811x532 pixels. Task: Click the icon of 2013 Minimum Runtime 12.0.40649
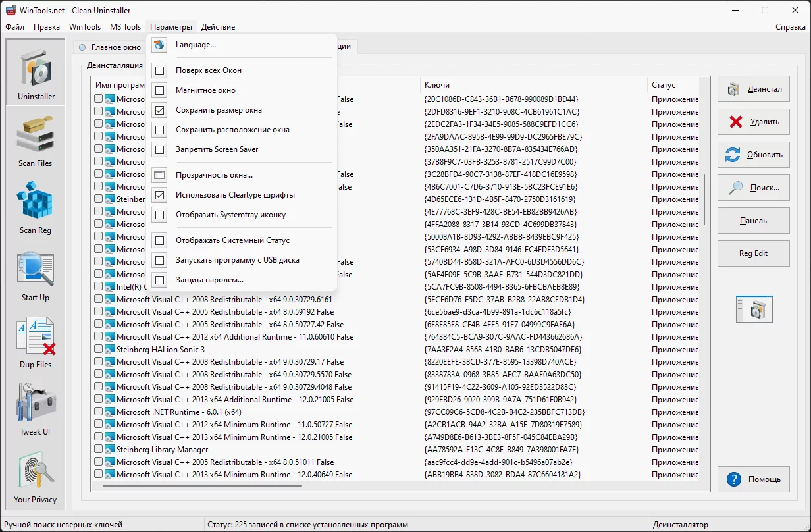110,475
